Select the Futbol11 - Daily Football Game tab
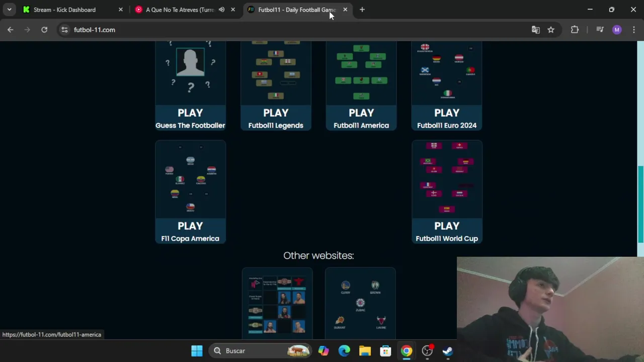This screenshot has height=362, width=644. pyautogui.click(x=297, y=10)
